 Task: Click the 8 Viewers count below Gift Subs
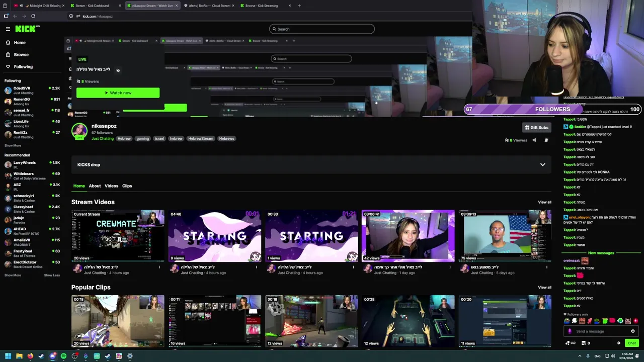(516, 140)
